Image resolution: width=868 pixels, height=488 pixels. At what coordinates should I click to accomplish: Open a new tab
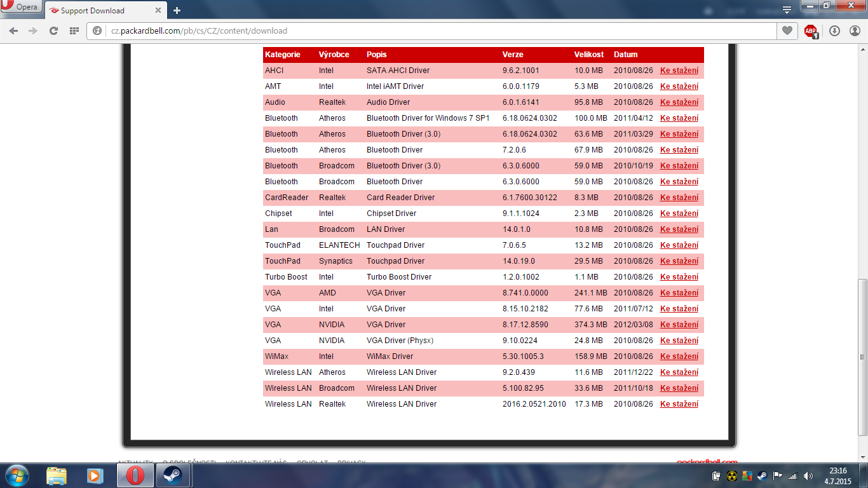pos(177,10)
